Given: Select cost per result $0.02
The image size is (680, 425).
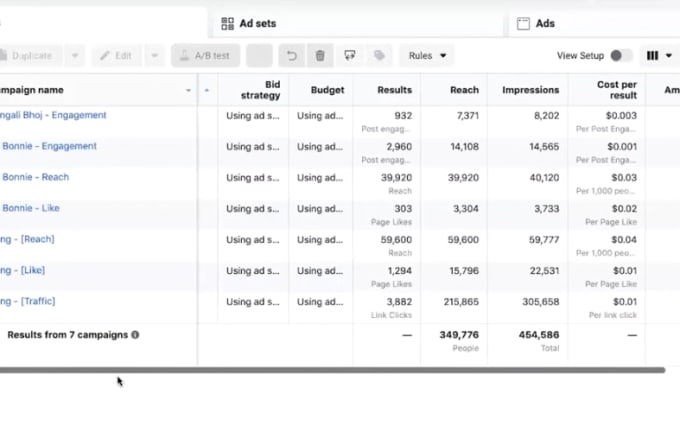Looking at the screenshot, I should (624, 209).
